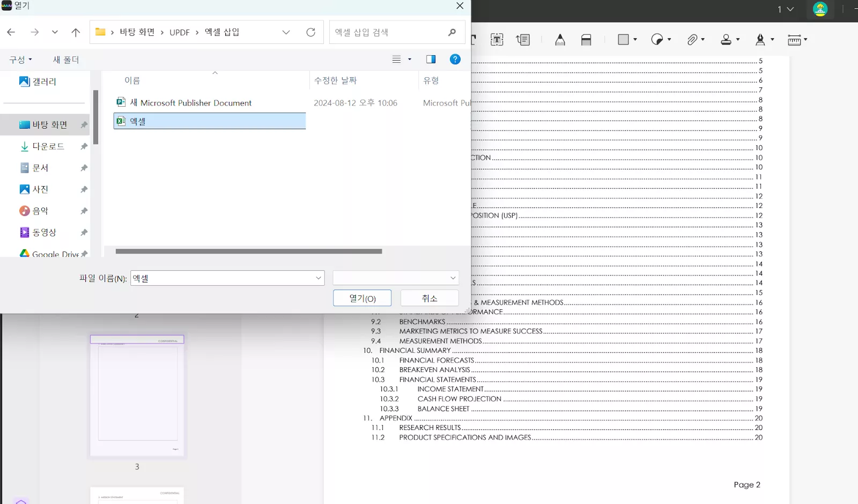This screenshot has height=504, width=858.
Task: Create a new folder with 새 폴더
Action: (66, 60)
